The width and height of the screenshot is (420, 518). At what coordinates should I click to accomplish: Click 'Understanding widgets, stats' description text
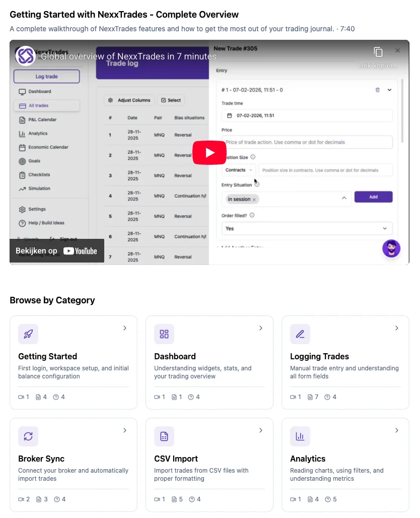pyautogui.click(x=203, y=372)
